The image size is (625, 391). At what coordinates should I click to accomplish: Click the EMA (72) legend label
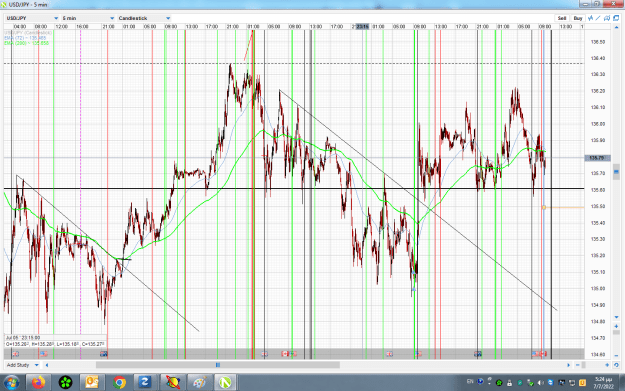(x=25, y=38)
